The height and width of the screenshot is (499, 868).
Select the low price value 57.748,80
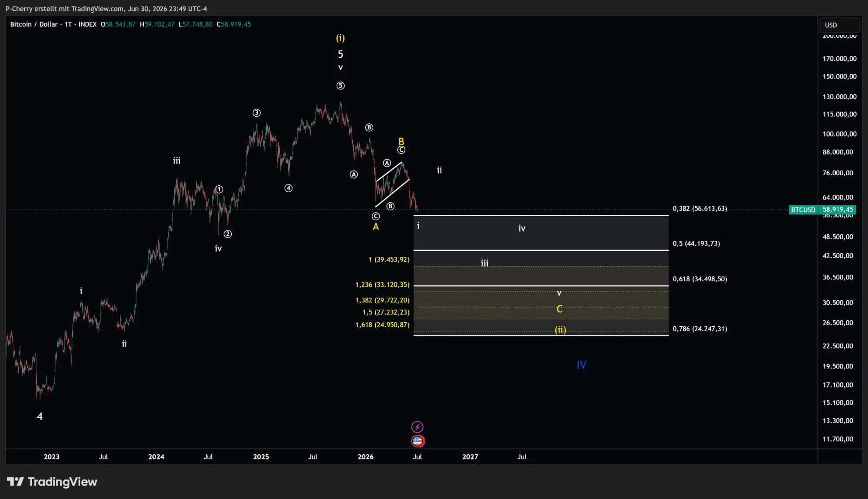pos(197,24)
